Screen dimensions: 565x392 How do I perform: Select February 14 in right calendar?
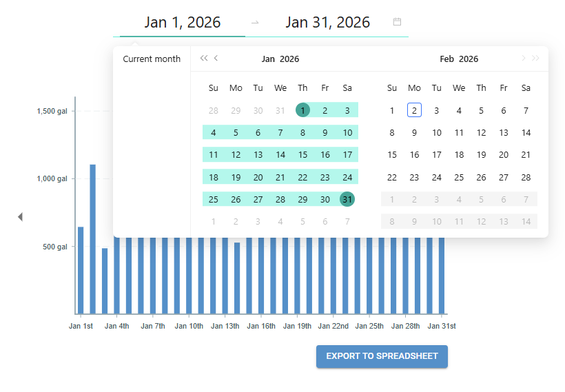tap(526, 133)
